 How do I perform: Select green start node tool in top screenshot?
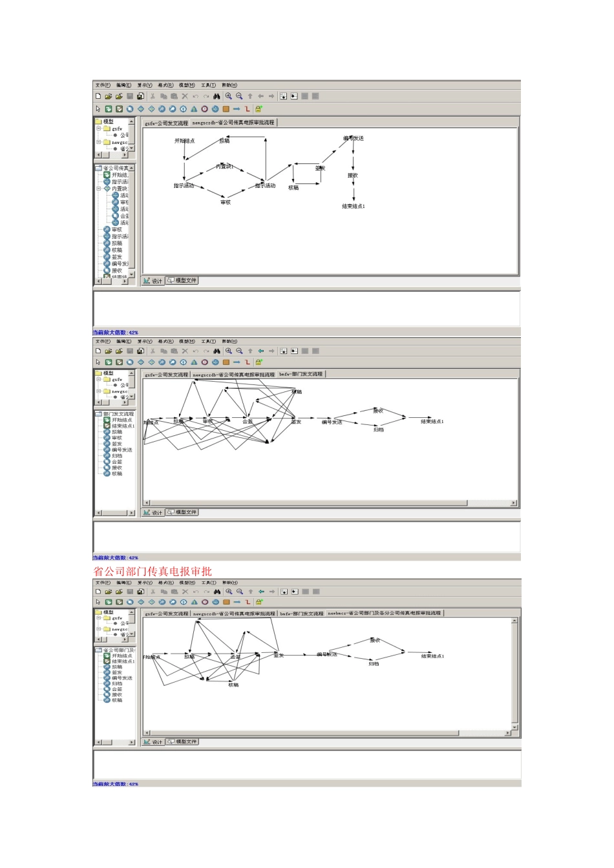coord(109,109)
